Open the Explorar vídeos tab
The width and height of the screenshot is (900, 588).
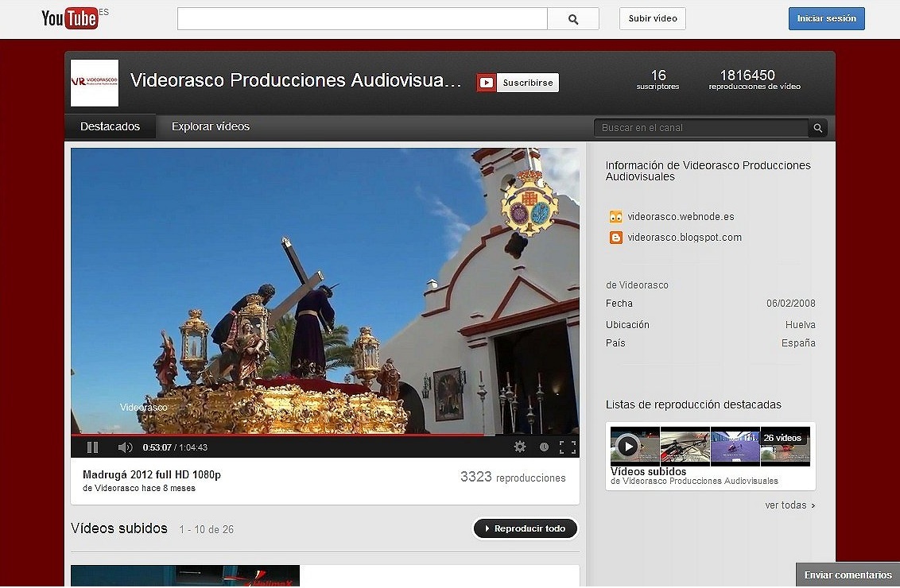click(211, 127)
